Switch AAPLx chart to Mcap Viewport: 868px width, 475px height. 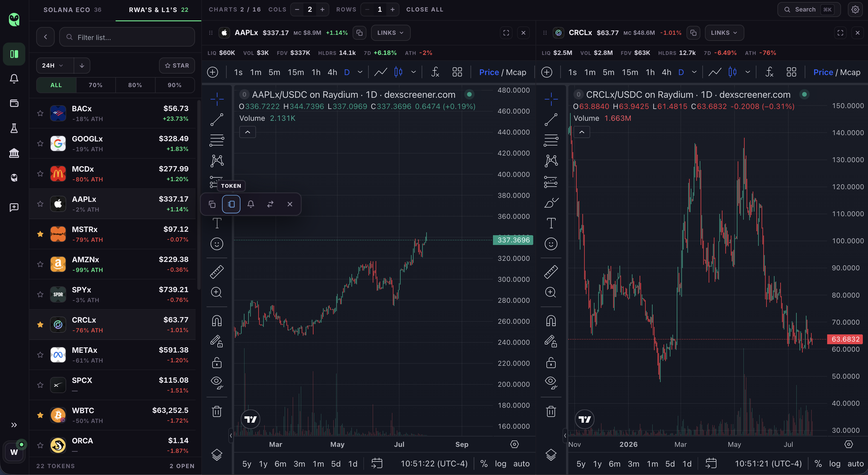(x=516, y=72)
